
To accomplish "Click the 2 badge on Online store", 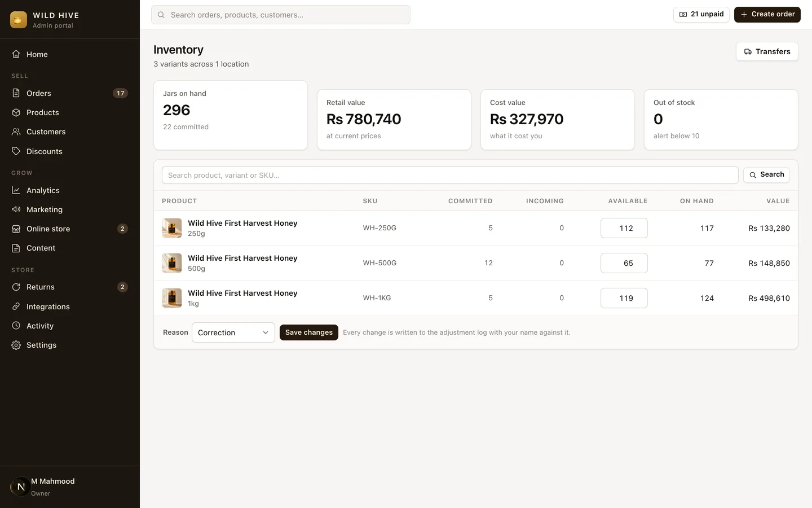I will click(122, 229).
